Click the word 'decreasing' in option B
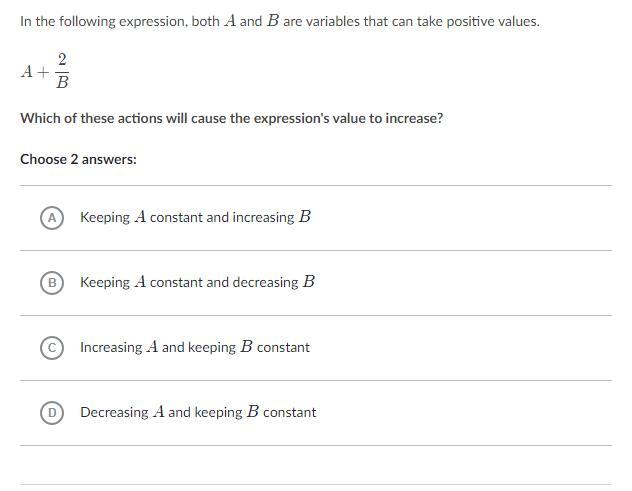632x491 pixels. [x=266, y=283]
